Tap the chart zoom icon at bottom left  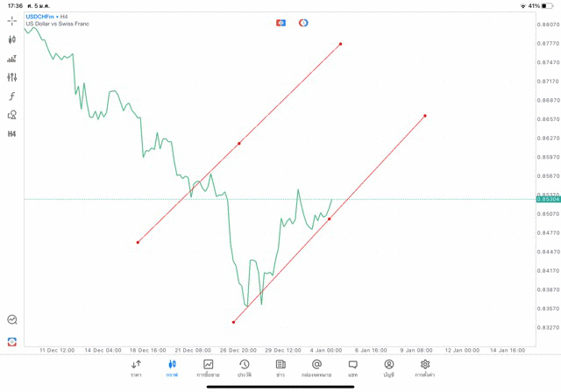tap(12, 320)
